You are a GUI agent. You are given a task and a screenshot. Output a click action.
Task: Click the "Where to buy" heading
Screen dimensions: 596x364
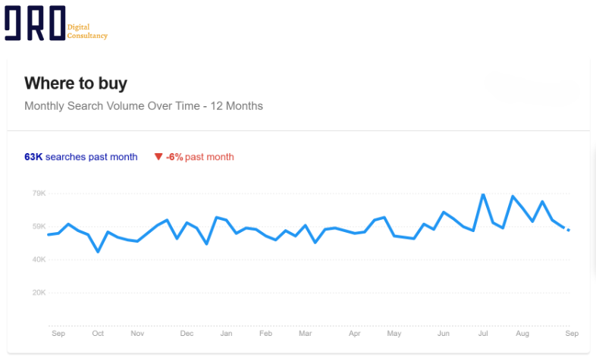(76, 83)
